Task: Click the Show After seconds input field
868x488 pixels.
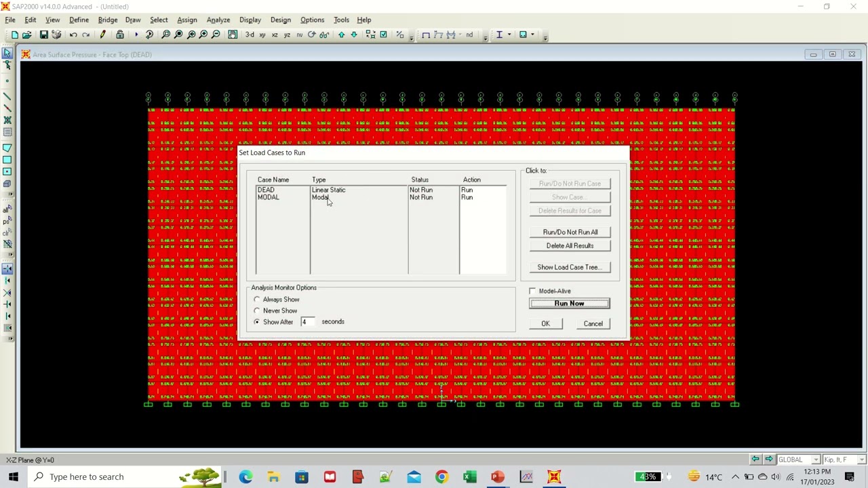Action: (x=308, y=322)
